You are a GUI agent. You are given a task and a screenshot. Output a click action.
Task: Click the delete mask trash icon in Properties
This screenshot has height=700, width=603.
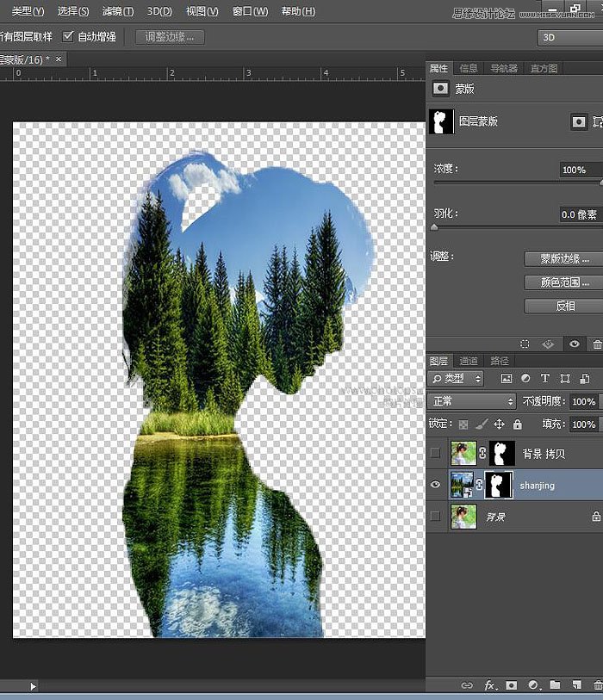(x=597, y=344)
